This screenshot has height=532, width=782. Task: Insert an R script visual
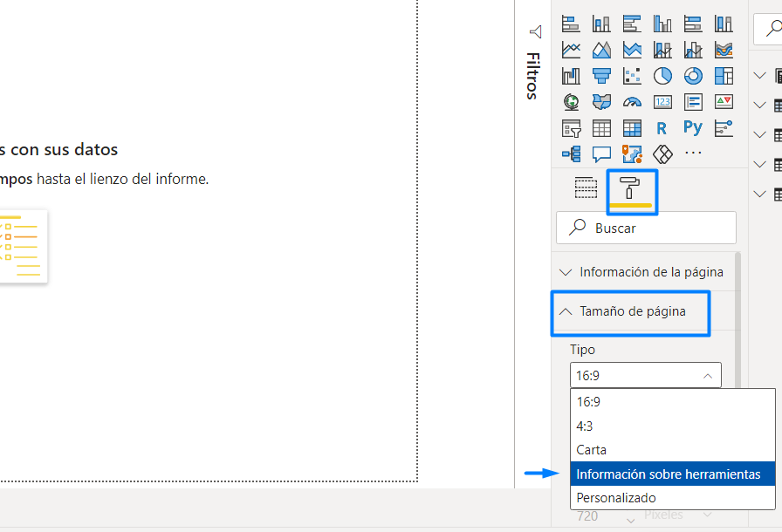[662, 128]
